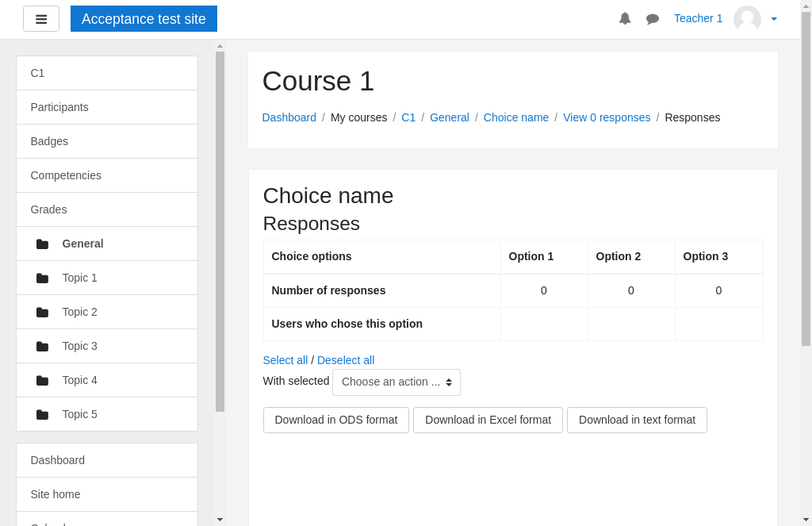This screenshot has height=526, width=812.
Task: Click the sidebar scrollbar up arrow
Action: click(x=220, y=46)
